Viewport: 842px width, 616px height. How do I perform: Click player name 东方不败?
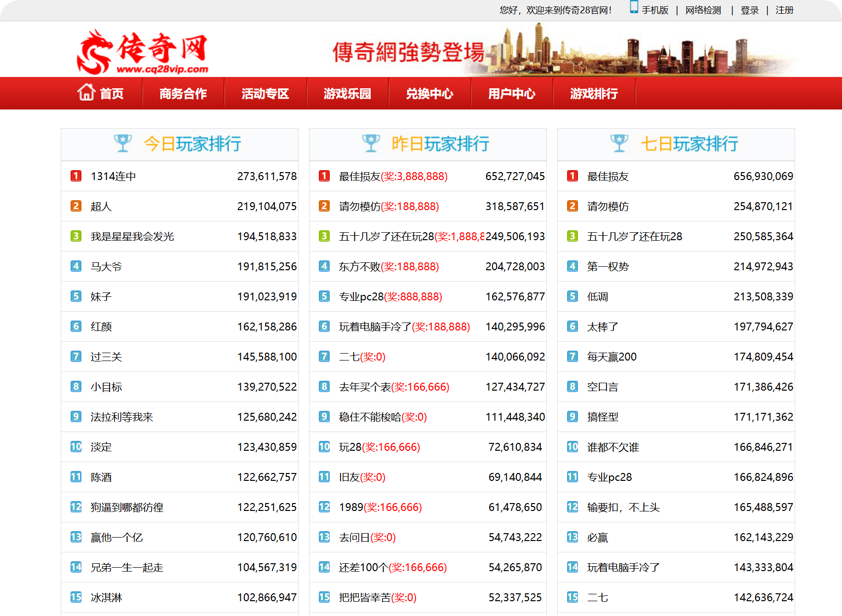point(360,266)
